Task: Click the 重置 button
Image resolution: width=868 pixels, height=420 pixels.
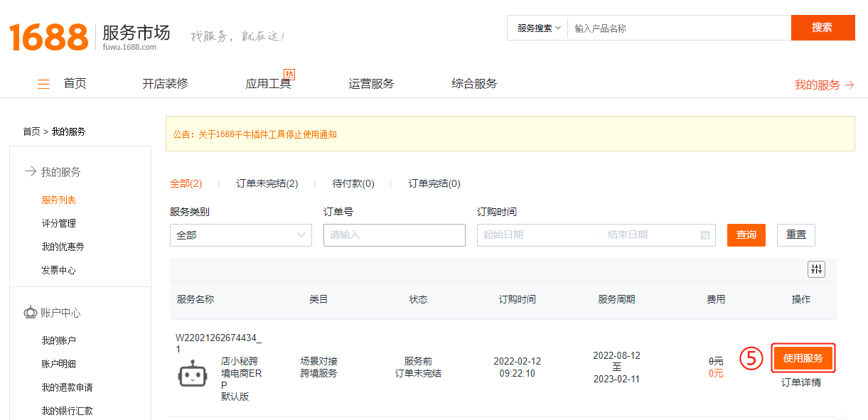Action: click(x=796, y=235)
